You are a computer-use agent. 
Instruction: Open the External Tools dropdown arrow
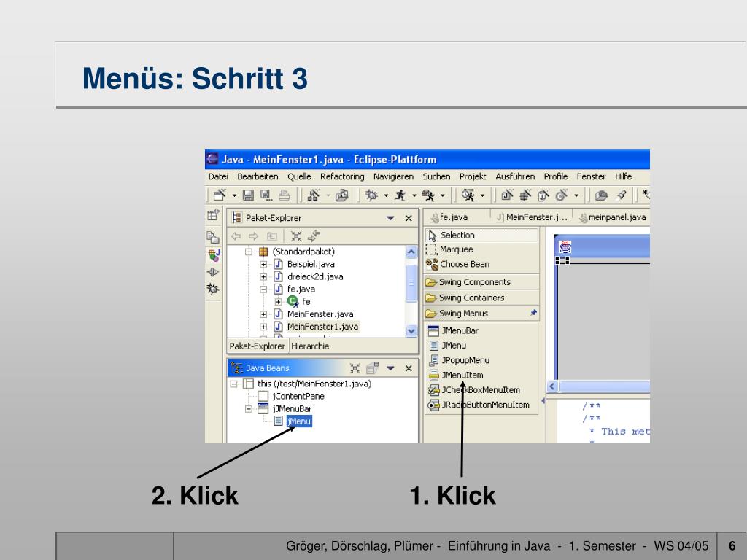click(x=443, y=195)
